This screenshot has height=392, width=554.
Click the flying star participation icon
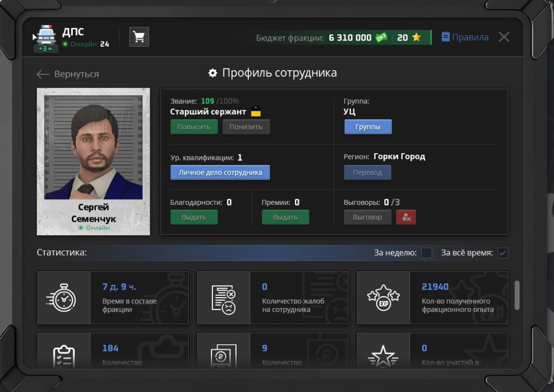(383, 356)
